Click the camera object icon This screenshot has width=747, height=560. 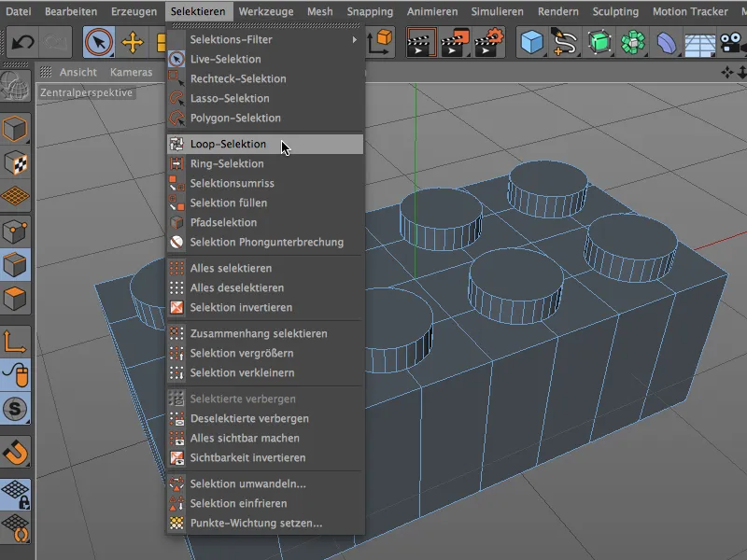click(x=733, y=43)
